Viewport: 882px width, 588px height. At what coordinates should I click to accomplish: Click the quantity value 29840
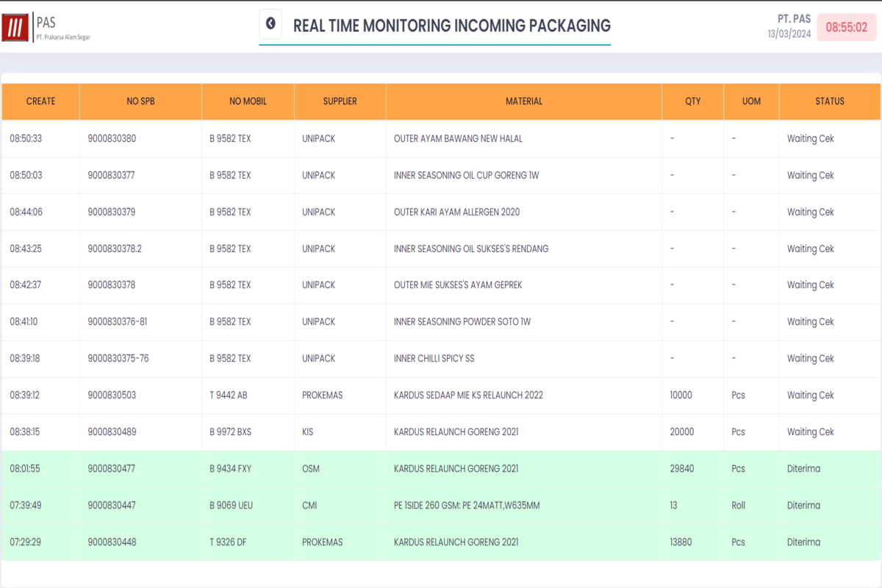682,469
